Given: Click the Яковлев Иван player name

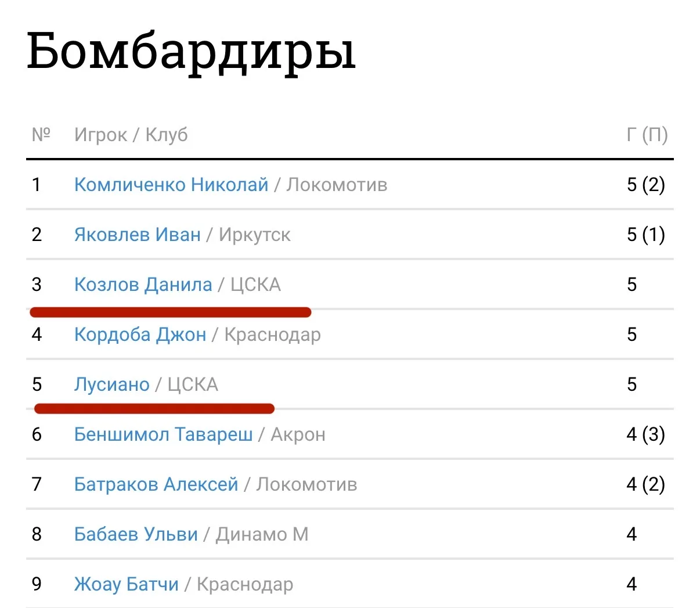Looking at the screenshot, I should point(137,235).
